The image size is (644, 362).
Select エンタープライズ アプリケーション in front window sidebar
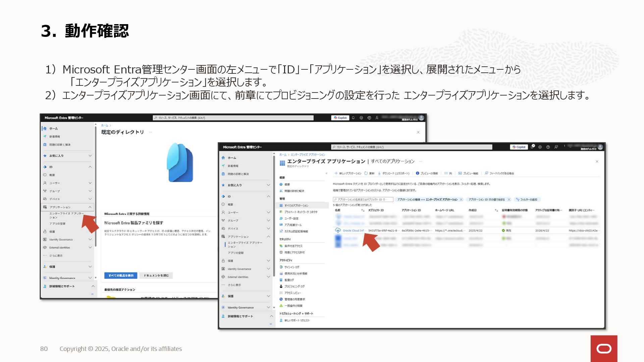tap(245, 244)
